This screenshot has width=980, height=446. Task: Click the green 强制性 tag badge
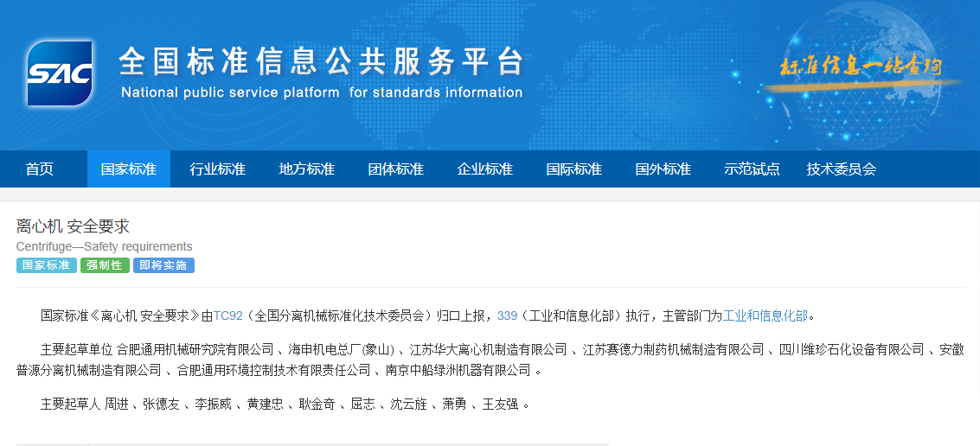click(x=106, y=265)
